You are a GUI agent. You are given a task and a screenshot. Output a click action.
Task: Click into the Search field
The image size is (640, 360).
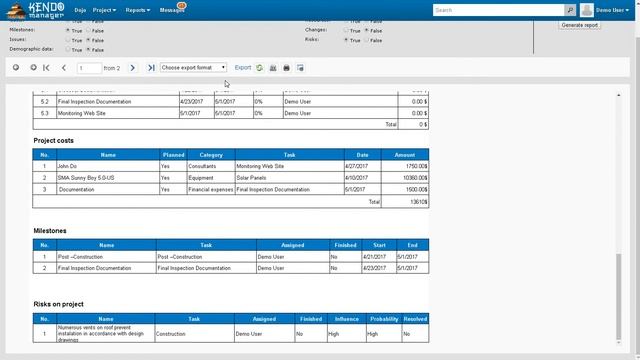pyautogui.click(x=498, y=10)
